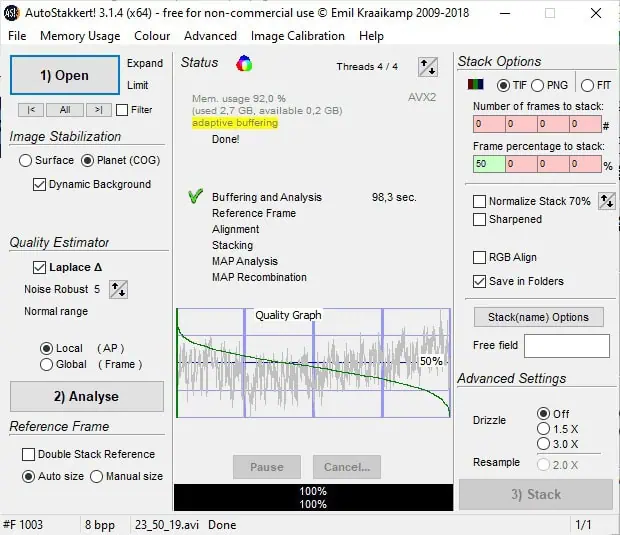This screenshot has height=535, width=620.
Task: Toggle the Laplace Δ checkbox
Action: click(x=39, y=267)
